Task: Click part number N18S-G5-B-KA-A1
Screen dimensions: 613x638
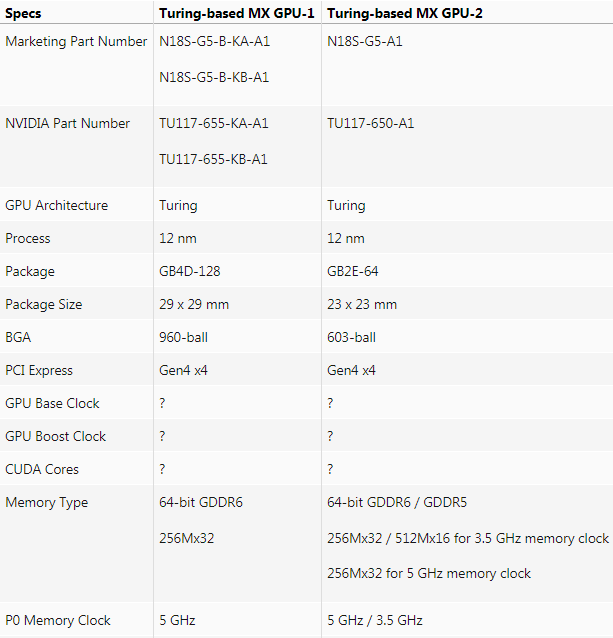Action: pyautogui.click(x=214, y=42)
